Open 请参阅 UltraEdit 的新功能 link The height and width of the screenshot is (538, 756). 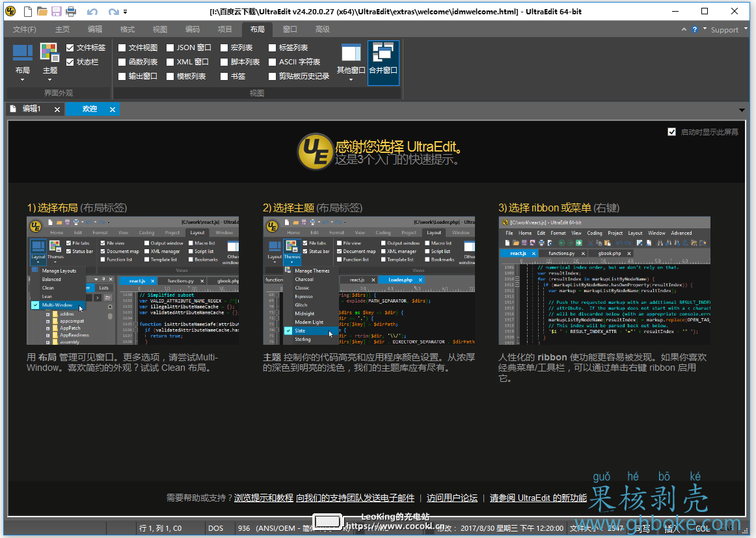[x=538, y=498]
